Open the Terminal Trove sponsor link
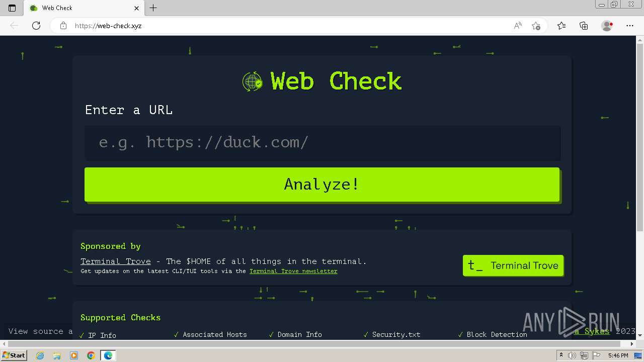Image resolution: width=644 pixels, height=362 pixels. [x=116, y=261]
